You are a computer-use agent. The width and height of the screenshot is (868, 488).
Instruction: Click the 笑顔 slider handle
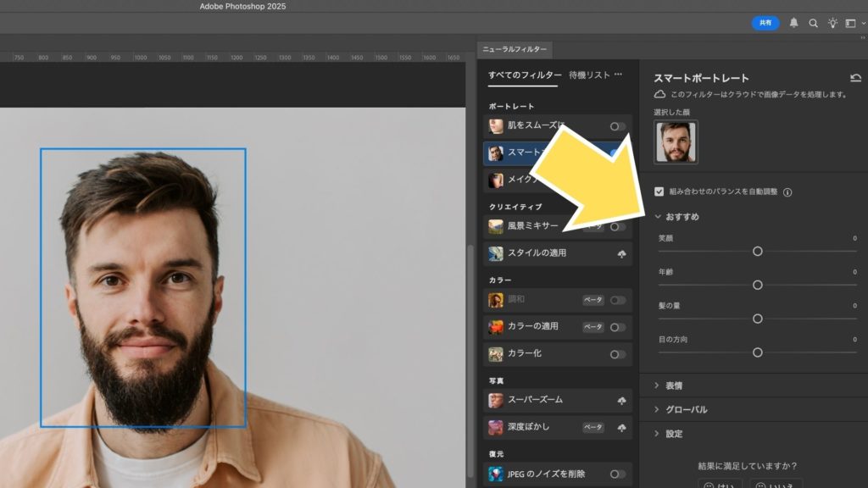pos(758,252)
